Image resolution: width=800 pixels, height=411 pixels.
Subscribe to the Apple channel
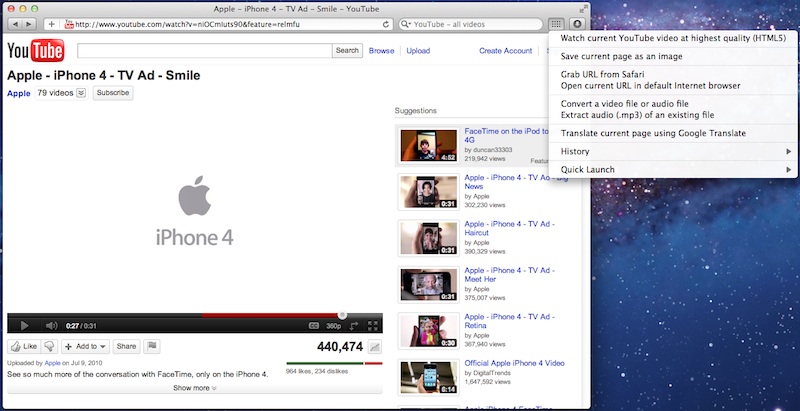(113, 93)
